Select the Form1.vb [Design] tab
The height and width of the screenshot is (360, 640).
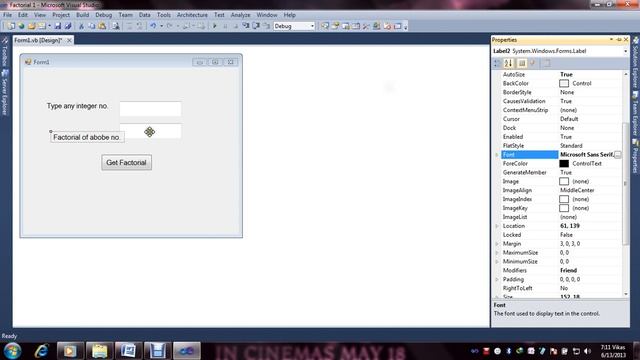click(38, 40)
